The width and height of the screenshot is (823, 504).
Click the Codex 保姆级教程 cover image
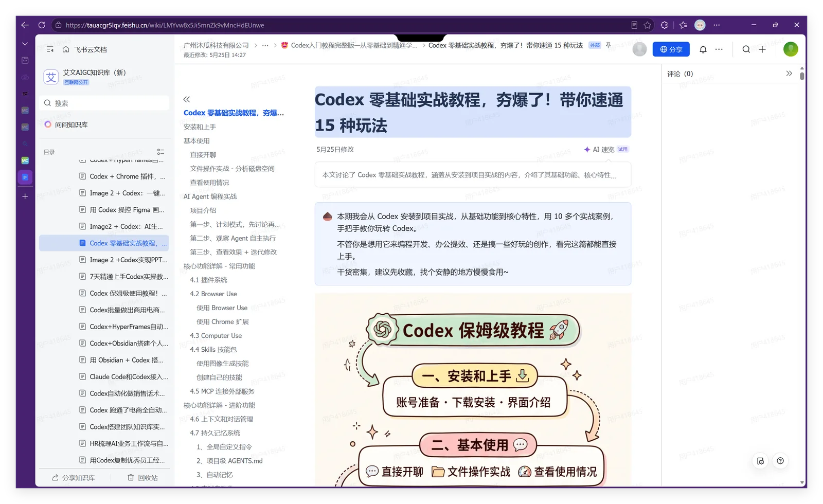pos(473,390)
